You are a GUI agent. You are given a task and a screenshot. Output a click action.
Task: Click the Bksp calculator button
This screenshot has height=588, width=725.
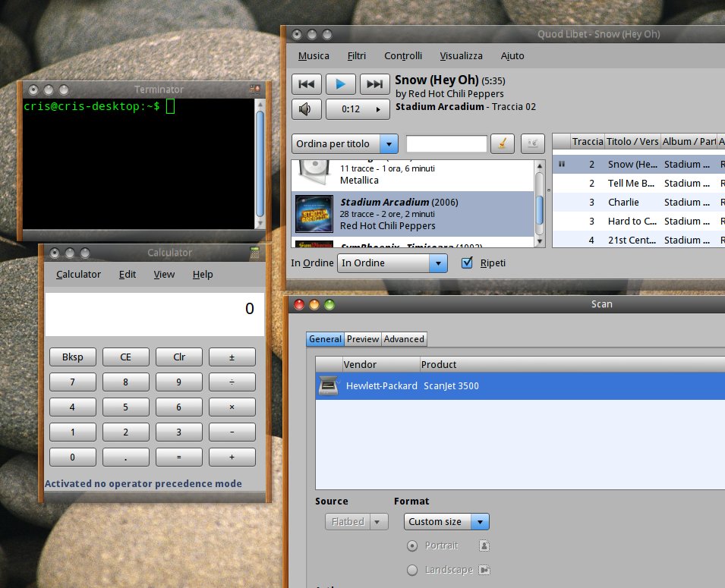[x=73, y=357]
